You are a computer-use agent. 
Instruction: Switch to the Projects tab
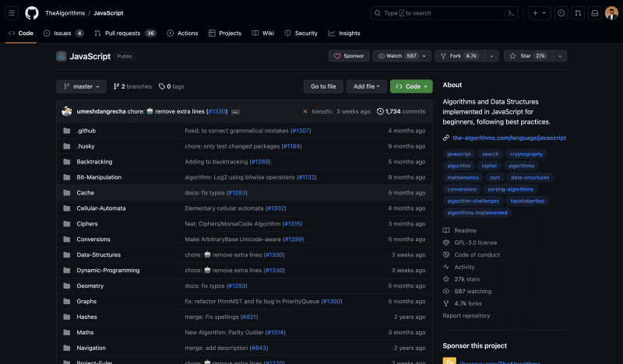(225, 33)
